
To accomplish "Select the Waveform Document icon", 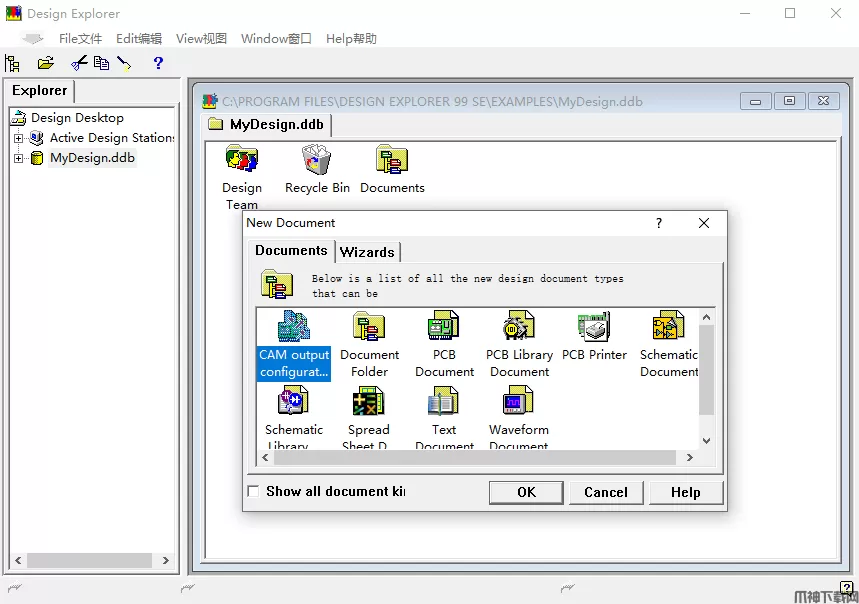I will 518,403.
